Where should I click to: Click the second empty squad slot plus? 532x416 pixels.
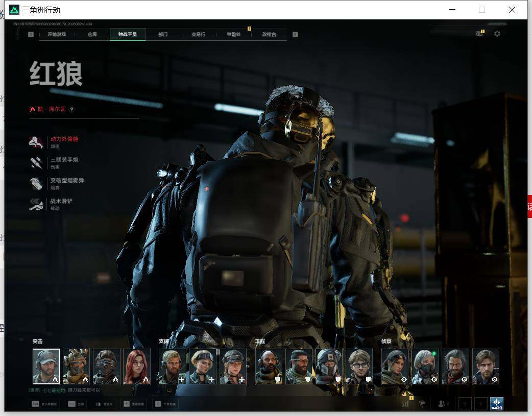coord(480,404)
